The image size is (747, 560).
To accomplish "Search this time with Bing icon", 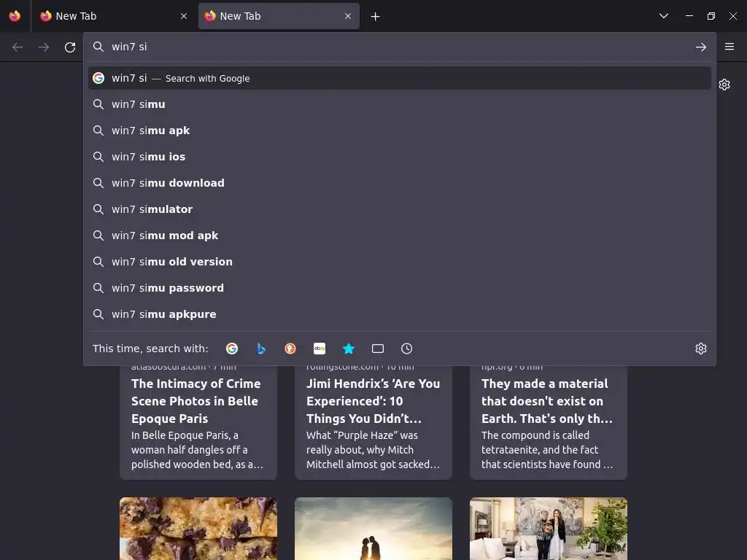I will point(261,349).
